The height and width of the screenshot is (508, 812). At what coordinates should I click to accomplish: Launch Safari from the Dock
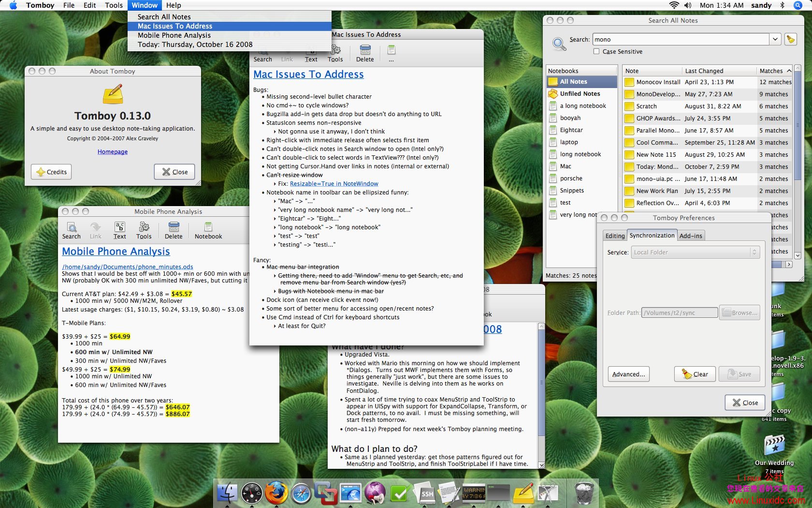click(301, 493)
